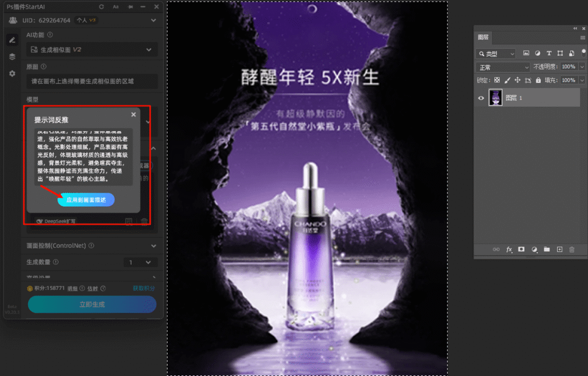Select the 图层 1 layer thumbnail

[x=496, y=98]
